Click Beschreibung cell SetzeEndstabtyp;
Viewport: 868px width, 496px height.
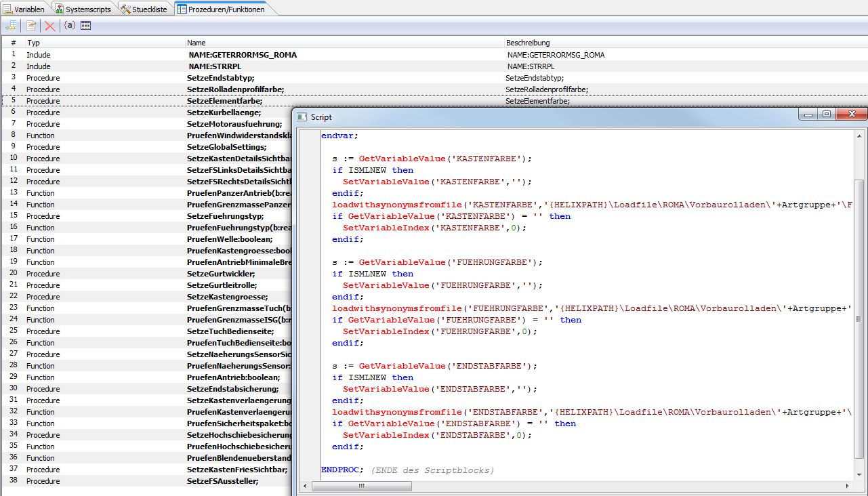point(535,78)
